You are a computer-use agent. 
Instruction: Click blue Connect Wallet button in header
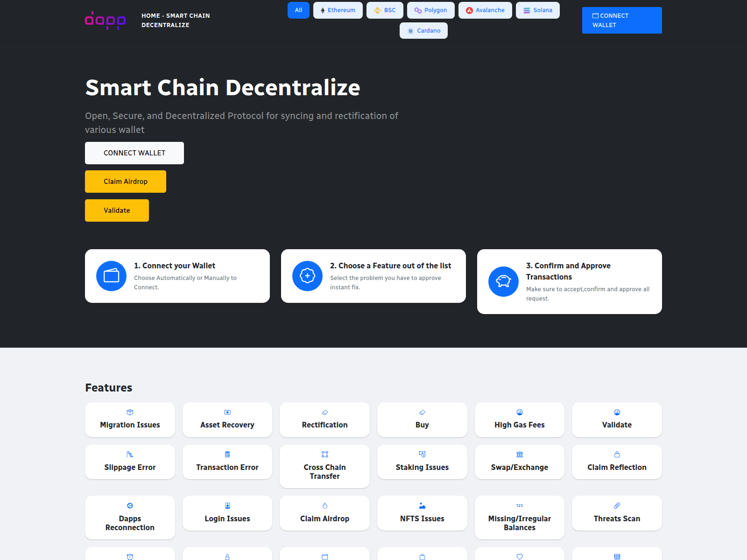click(x=622, y=20)
